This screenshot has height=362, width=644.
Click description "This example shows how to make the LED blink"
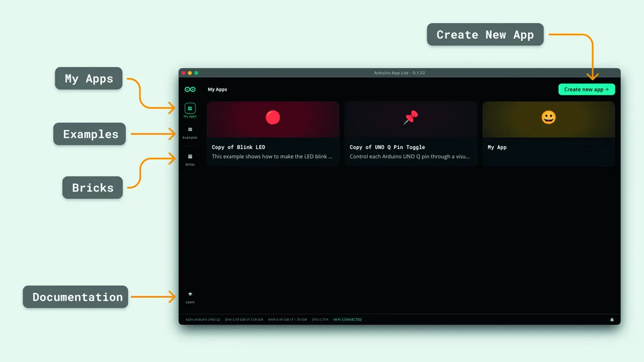pos(272,157)
